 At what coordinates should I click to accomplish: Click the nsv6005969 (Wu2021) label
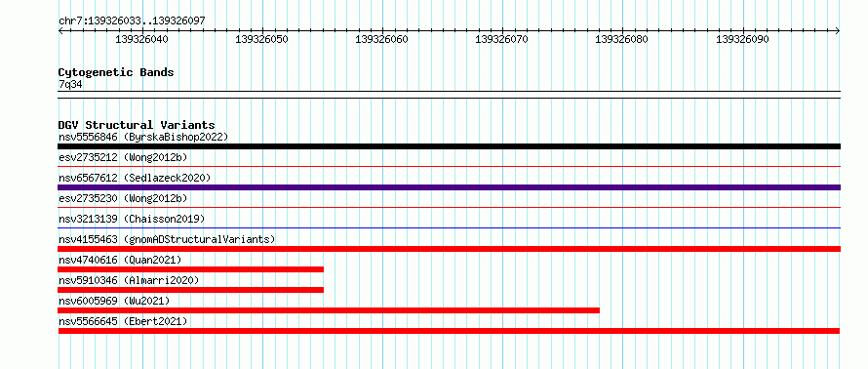pos(114,301)
